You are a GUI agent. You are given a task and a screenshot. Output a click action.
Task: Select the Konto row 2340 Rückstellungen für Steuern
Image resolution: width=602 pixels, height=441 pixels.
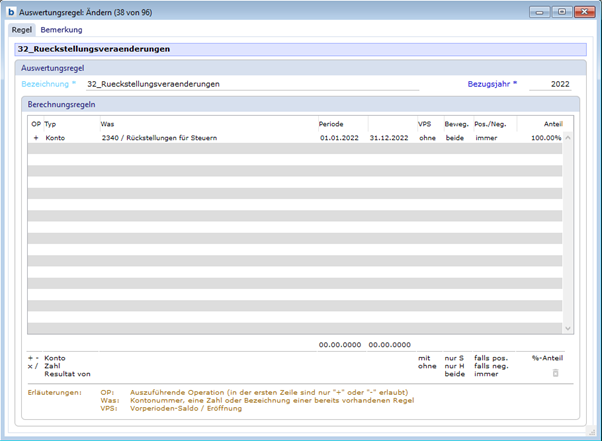(160, 137)
